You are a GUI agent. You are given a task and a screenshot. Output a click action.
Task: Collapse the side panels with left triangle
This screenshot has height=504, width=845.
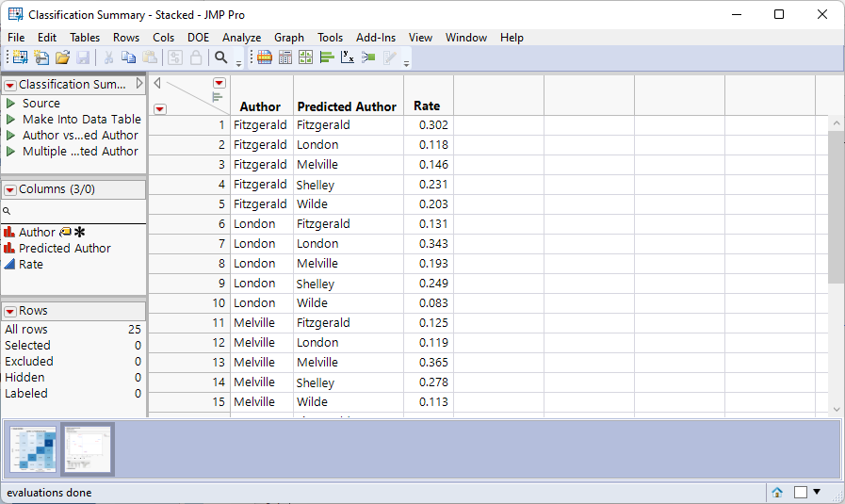point(157,83)
